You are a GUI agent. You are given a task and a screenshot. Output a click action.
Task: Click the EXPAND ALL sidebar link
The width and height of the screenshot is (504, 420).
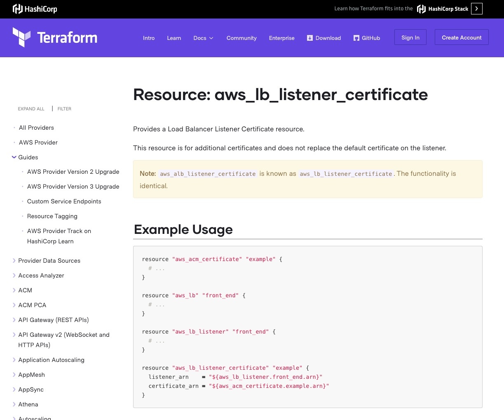pos(31,109)
